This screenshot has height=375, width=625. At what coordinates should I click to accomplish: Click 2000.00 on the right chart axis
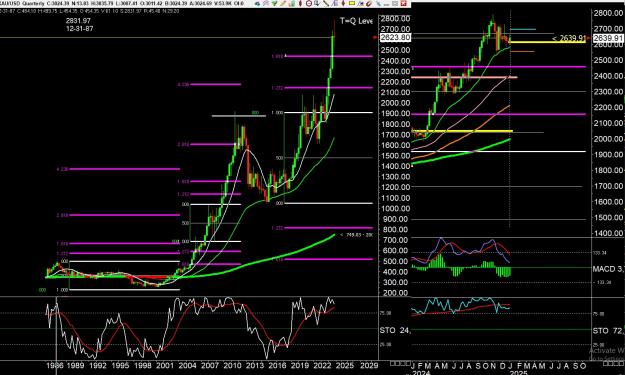[x=608, y=139]
